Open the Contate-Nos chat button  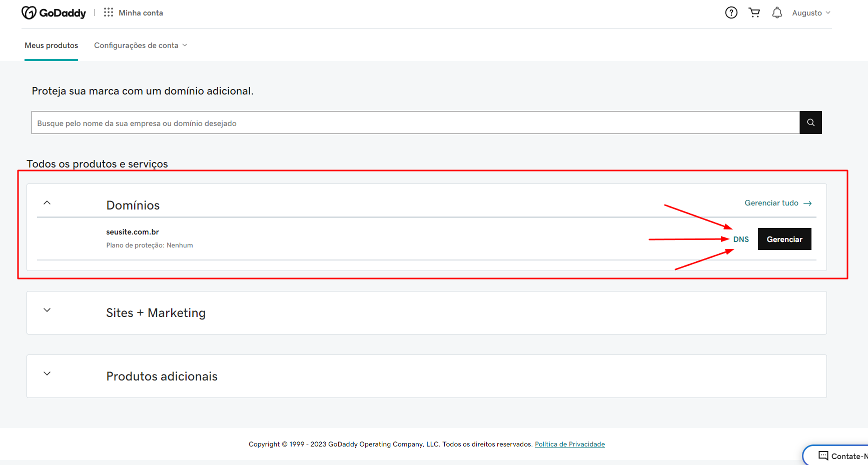tap(836, 455)
